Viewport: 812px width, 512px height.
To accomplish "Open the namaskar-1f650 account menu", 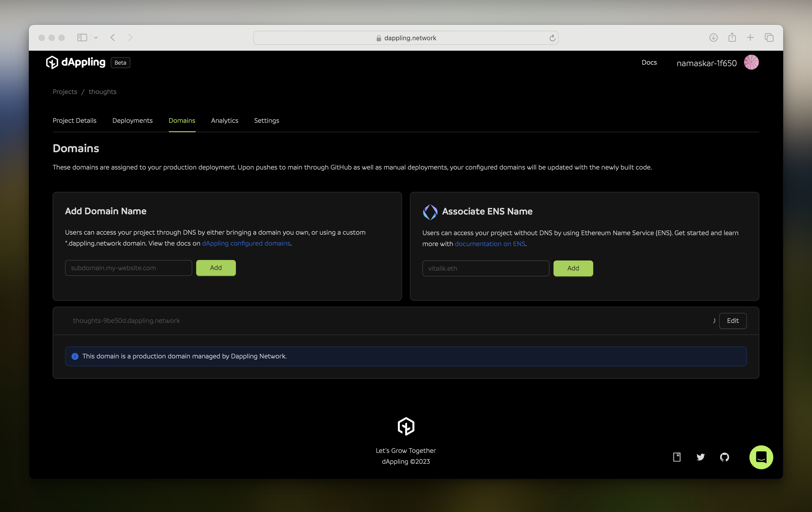I will pos(706,63).
